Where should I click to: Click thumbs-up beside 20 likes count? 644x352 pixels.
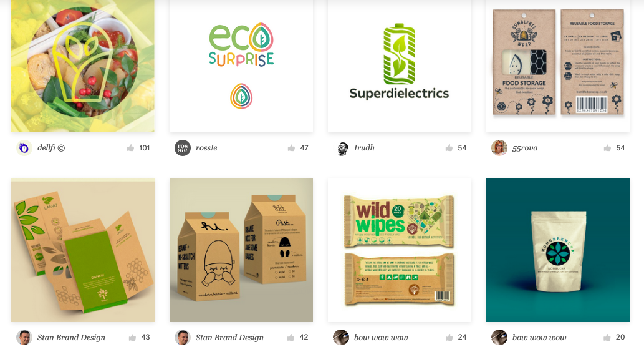pyautogui.click(x=607, y=337)
